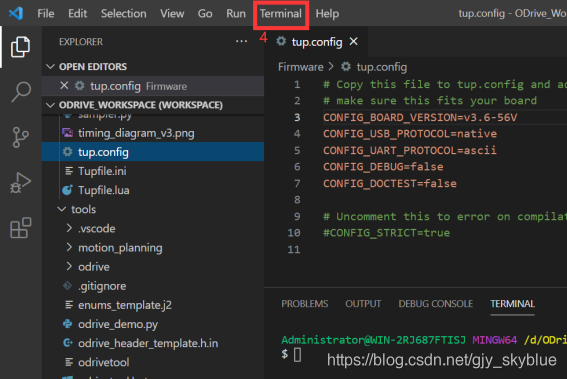Click the odrivetool file icon
567x379 pixels.
point(69,362)
